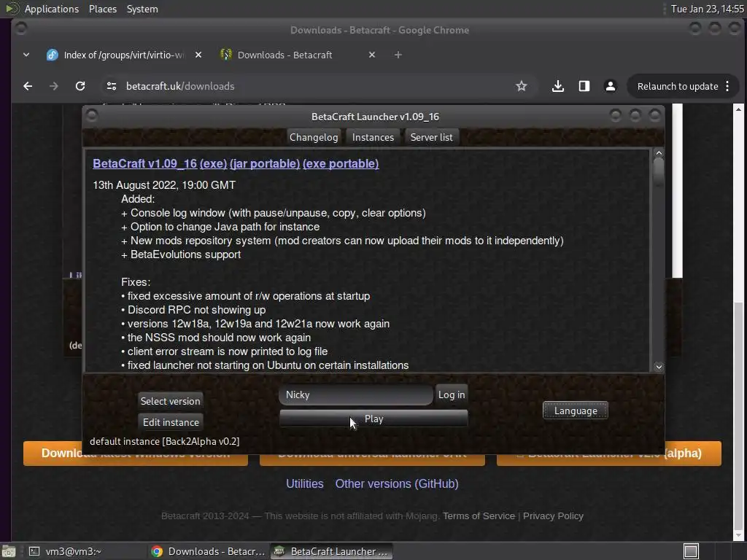Click the Fedora favicon on the first tab

point(52,55)
